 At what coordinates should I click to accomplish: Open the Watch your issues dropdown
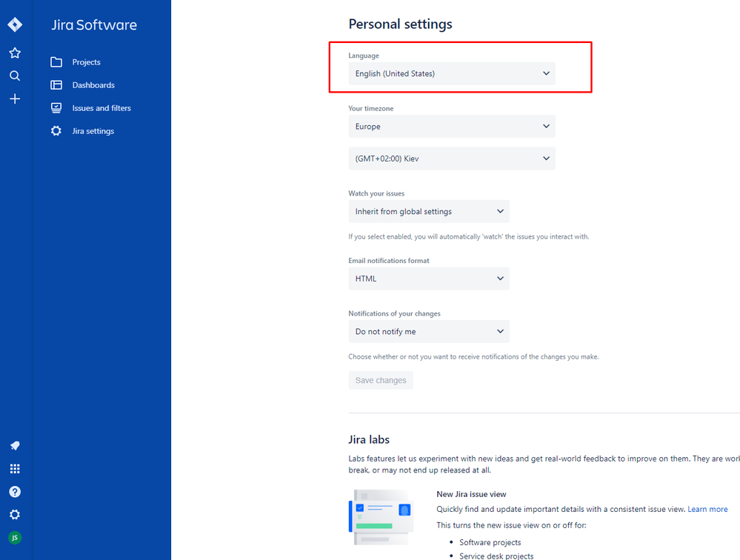[x=429, y=211]
